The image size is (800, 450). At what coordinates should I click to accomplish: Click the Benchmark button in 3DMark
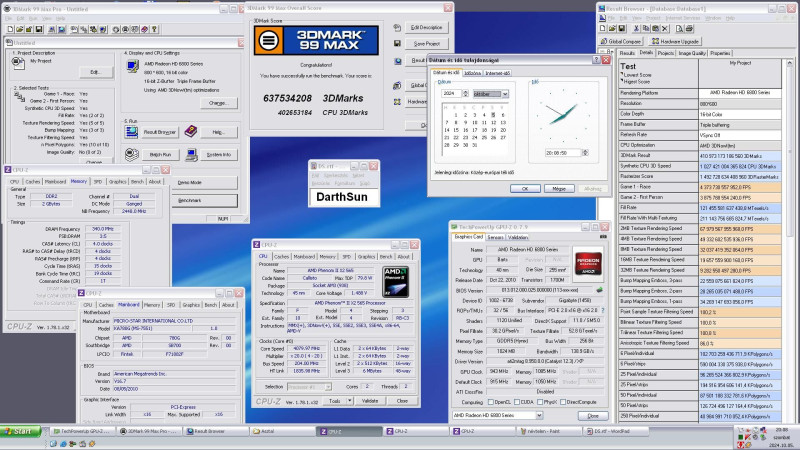coord(204,201)
